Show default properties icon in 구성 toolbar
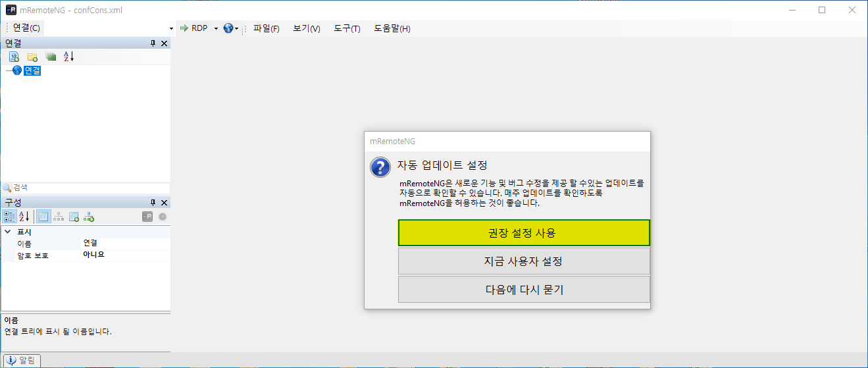 click(74, 216)
